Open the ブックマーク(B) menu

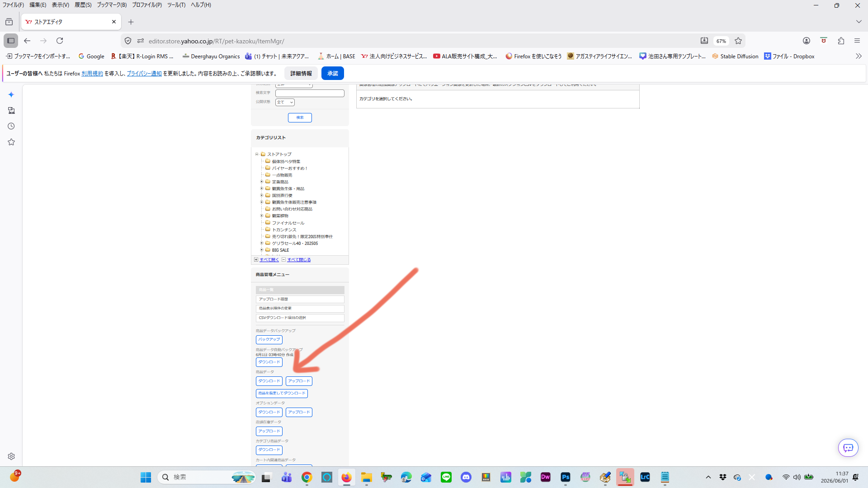pos(112,5)
